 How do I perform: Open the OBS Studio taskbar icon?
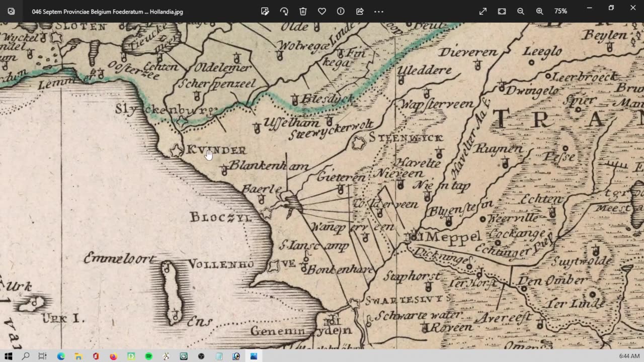pyautogui.click(x=201, y=356)
